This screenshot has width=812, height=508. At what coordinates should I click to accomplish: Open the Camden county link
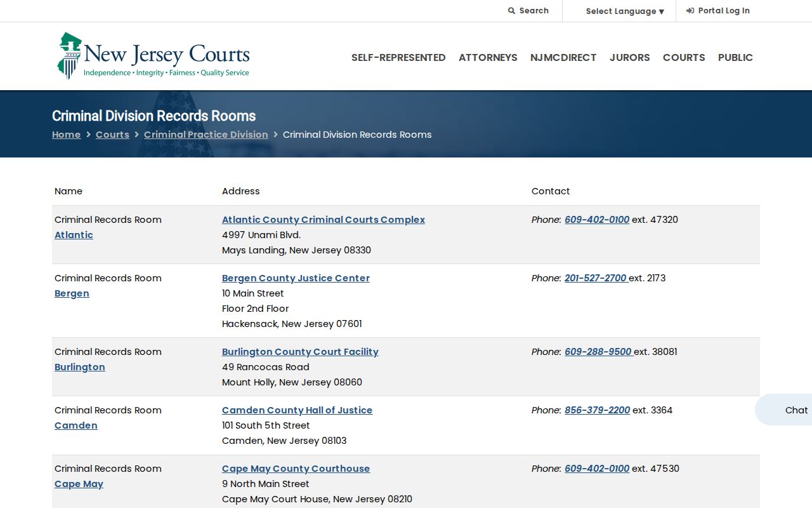pyautogui.click(x=76, y=425)
